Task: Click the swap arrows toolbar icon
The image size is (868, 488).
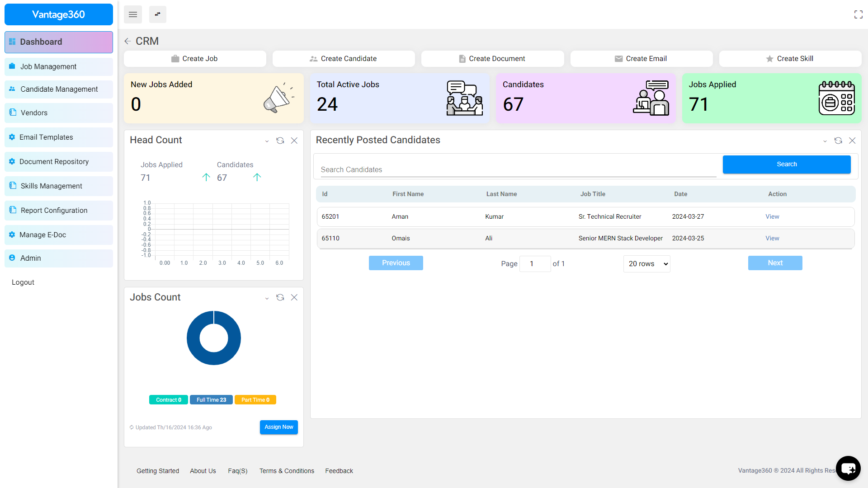Action: 157,14
